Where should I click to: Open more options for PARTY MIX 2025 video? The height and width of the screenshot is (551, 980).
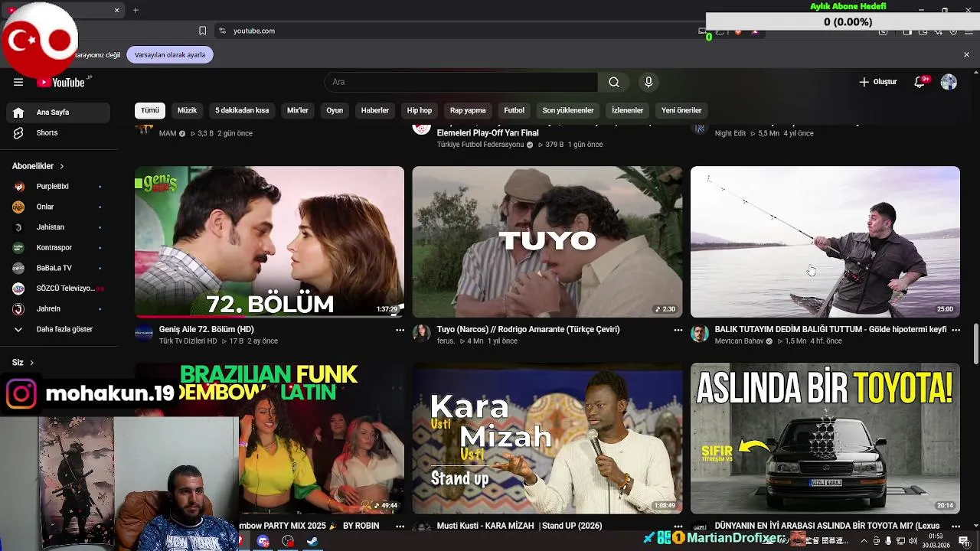click(400, 527)
